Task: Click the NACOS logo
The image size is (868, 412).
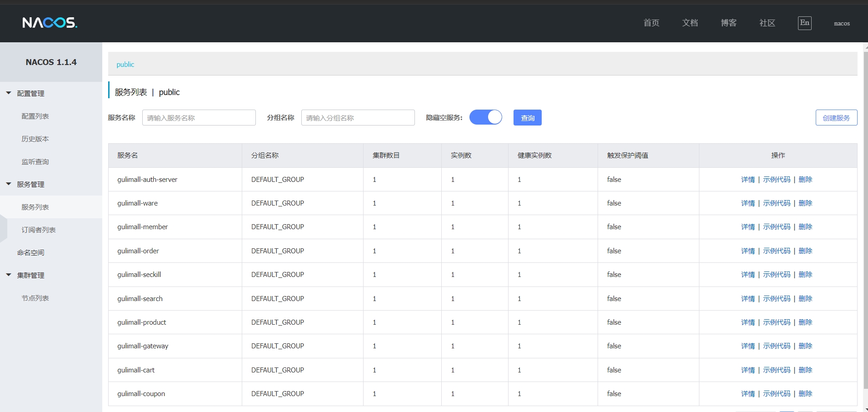Action: point(50,23)
